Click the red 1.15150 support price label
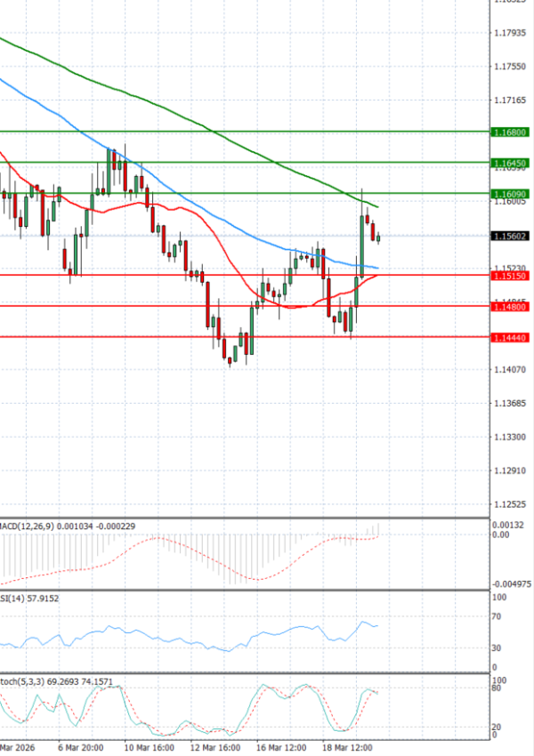 coord(511,277)
